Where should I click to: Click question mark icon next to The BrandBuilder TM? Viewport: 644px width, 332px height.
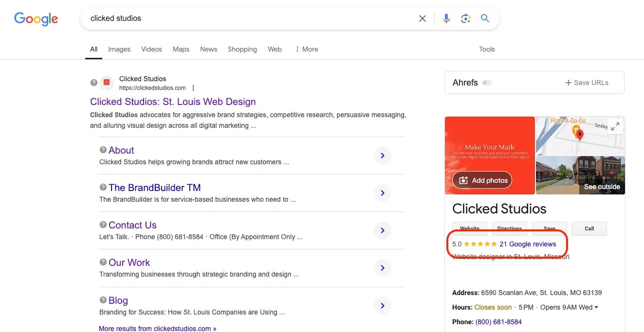(x=103, y=187)
